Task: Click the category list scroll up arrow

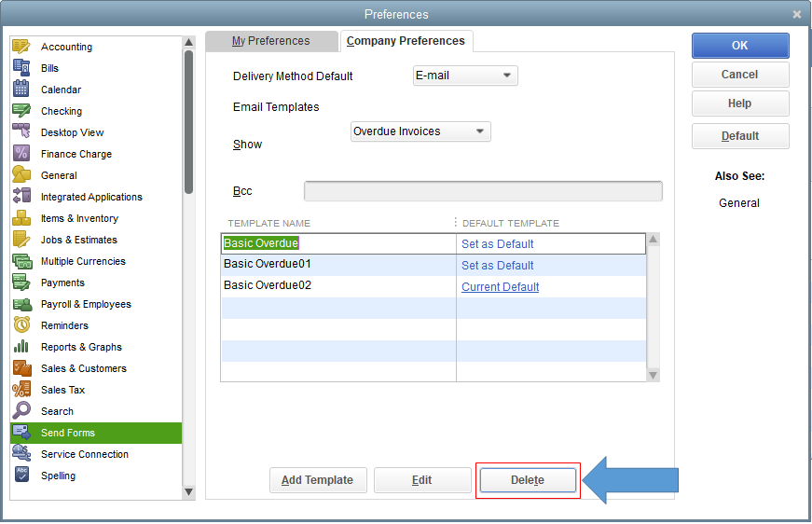Action: (x=189, y=43)
